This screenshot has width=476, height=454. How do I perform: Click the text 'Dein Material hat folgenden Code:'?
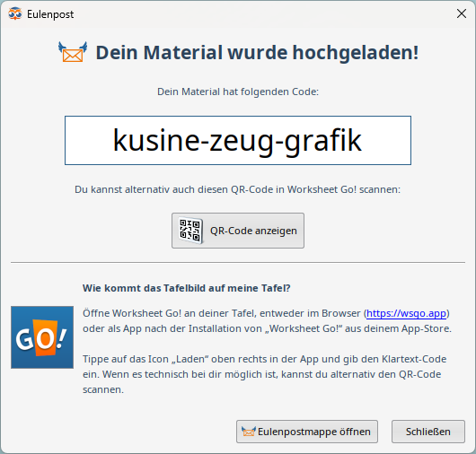pos(238,92)
